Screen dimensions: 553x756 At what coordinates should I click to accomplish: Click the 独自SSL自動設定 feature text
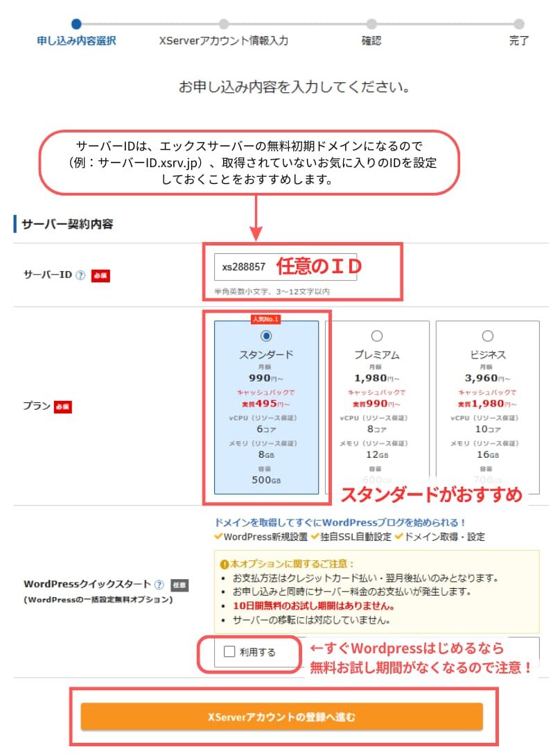click(356, 537)
